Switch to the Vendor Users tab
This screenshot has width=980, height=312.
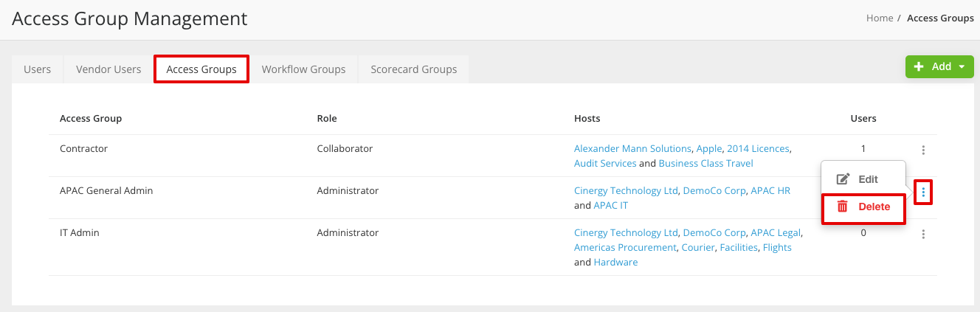(x=108, y=69)
